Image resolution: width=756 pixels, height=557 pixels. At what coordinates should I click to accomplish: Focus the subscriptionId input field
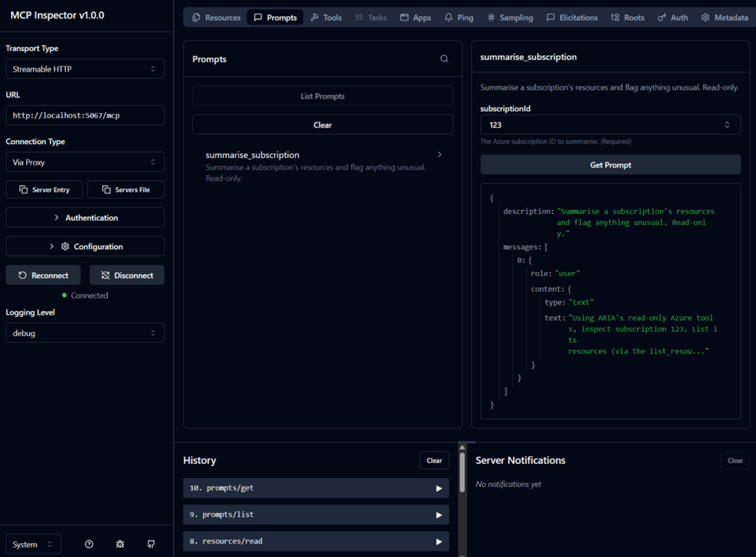(611, 125)
